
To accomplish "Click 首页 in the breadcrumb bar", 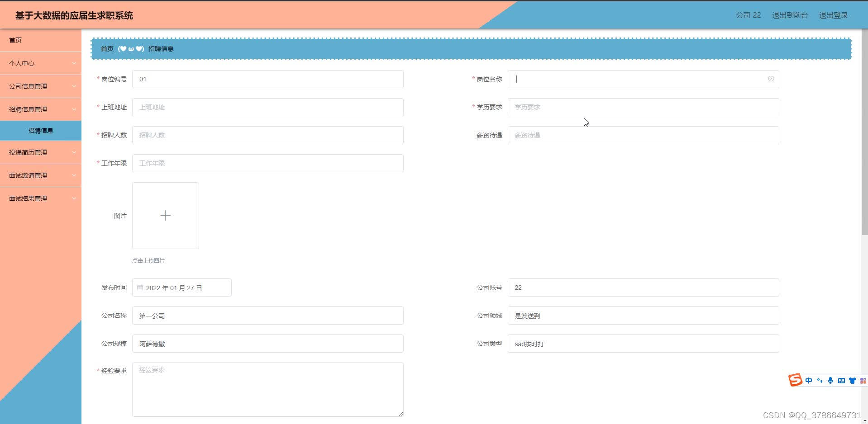I will 107,49.
